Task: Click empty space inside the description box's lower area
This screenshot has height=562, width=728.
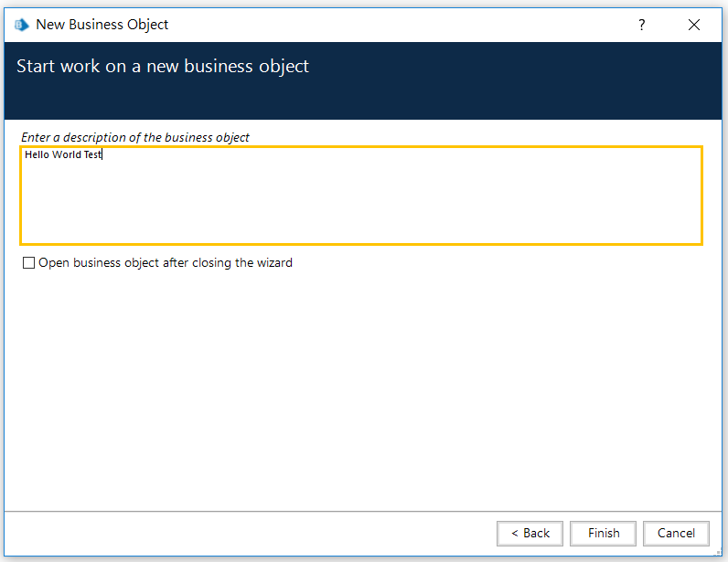Action: (361, 219)
